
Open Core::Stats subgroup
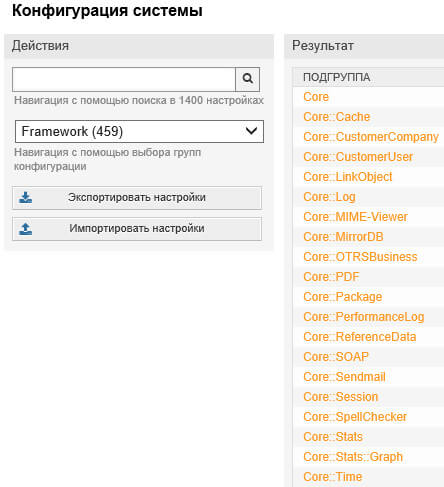[333, 437]
